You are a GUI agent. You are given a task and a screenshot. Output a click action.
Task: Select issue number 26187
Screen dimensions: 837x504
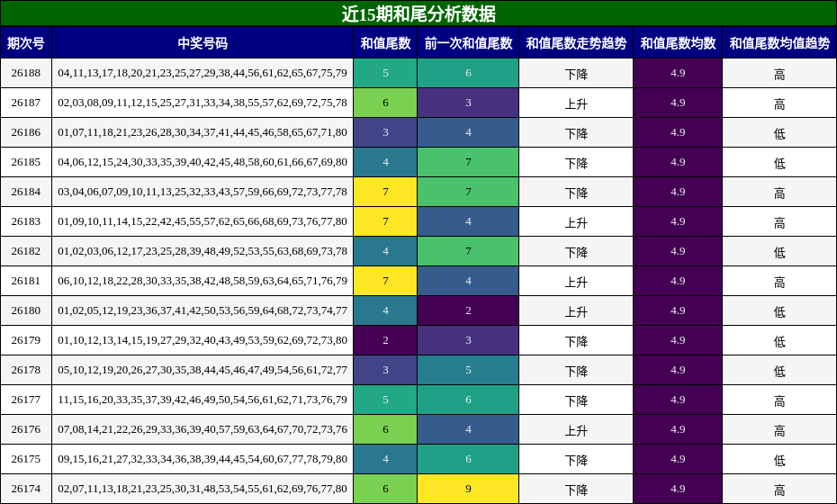pyautogui.click(x=25, y=103)
